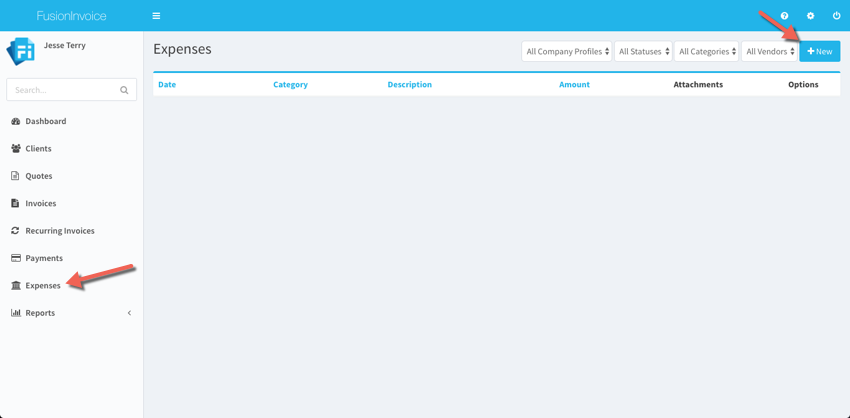The height and width of the screenshot is (418, 850).
Task: Click the Recurring Invoices refresh icon
Action: click(x=16, y=231)
